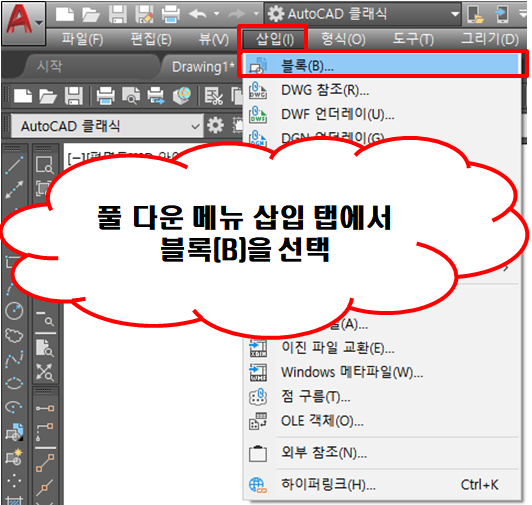Image resolution: width=532 pixels, height=505 pixels.
Task: Select DWF 언더레이(U)... menu entry
Action: tap(382, 114)
